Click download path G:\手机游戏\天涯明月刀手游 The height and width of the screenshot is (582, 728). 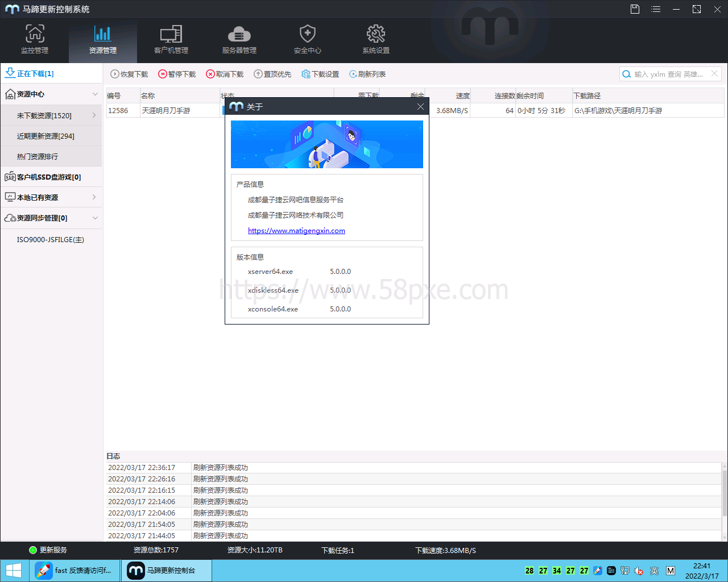(618, 110)
